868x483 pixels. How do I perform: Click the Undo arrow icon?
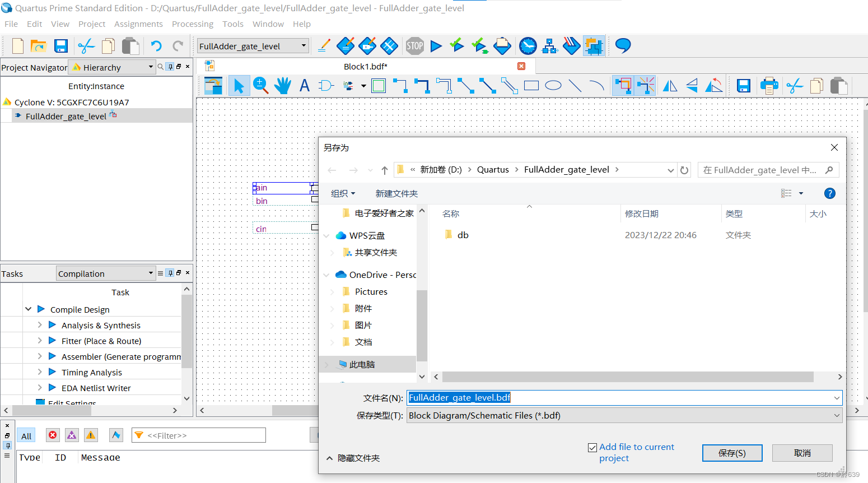156,46
